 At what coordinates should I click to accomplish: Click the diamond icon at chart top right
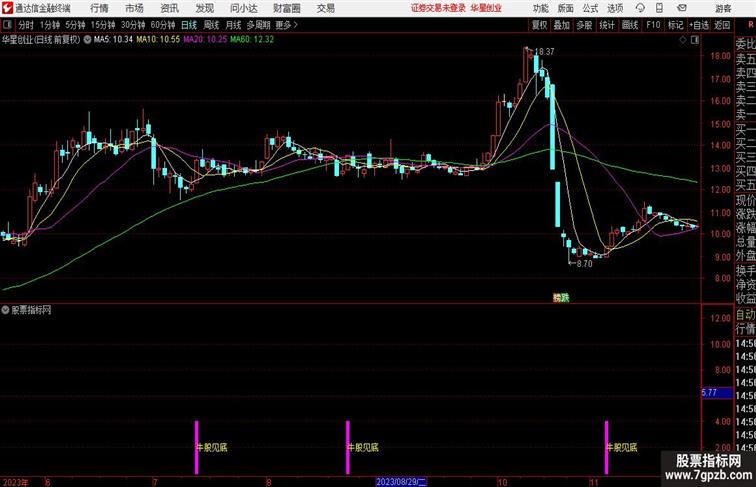(683, 40)
